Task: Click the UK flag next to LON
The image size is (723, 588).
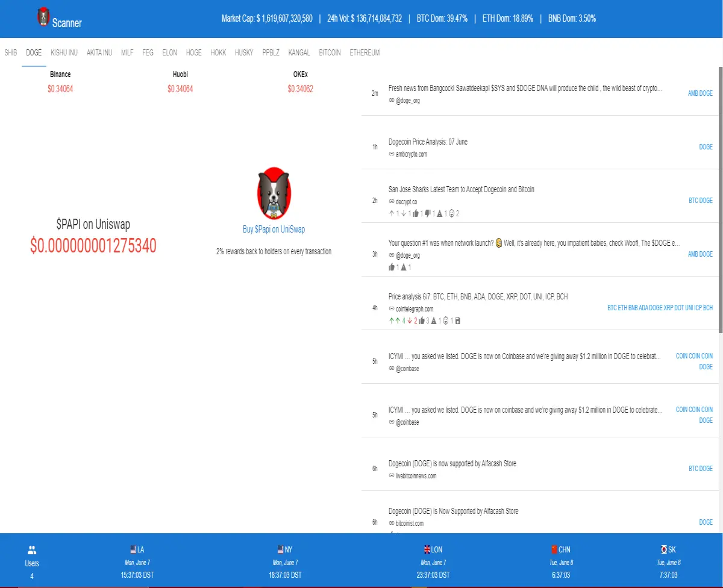Action: 427,549
